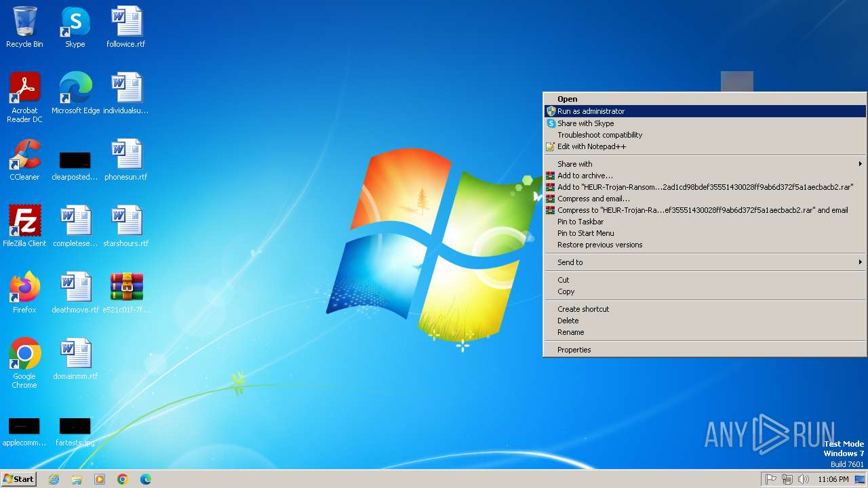Open Windows Explorer from taskbar
This screenshot has height=488, width=868.
[x=77, y=479]
